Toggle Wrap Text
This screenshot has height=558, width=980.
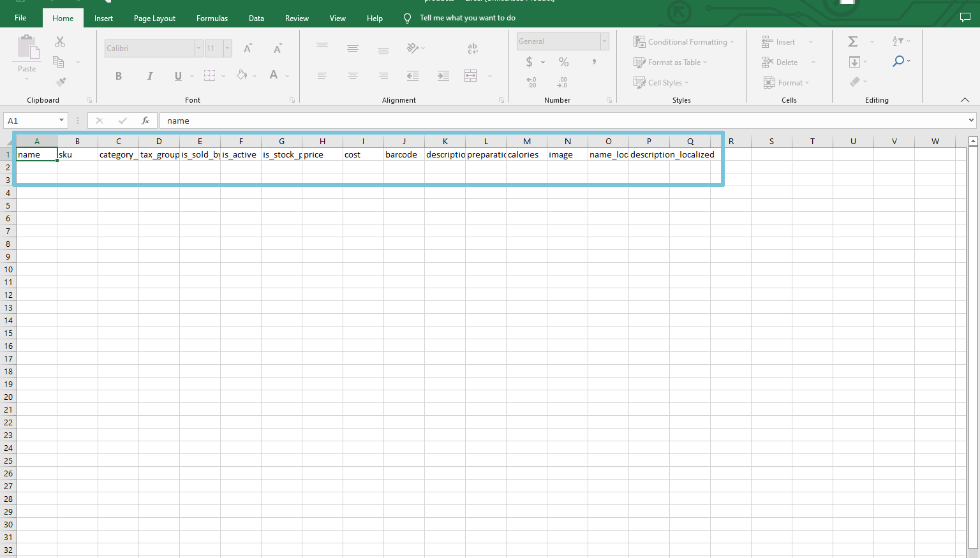click(x=472, y=48)
